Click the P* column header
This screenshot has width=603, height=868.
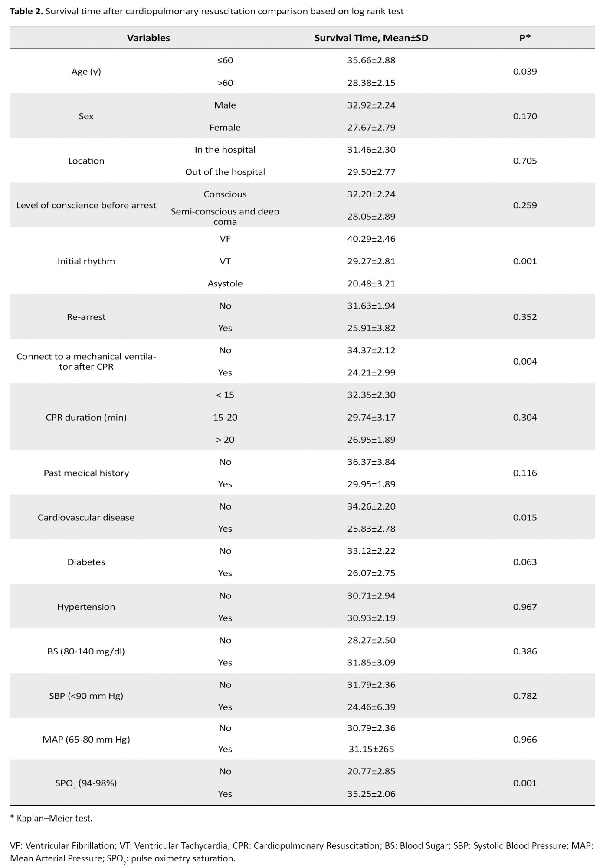click(x=524, y=38)
